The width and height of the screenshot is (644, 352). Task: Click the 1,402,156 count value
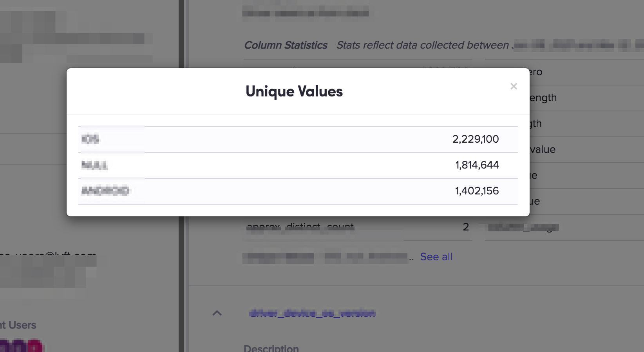[477, 191]
